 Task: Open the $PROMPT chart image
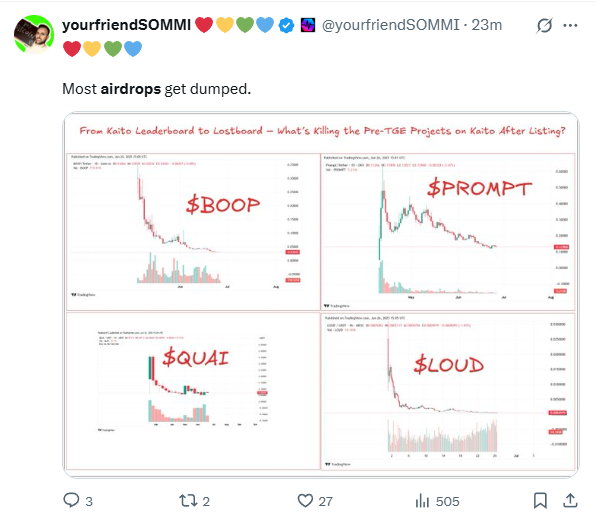coord(448,231)
